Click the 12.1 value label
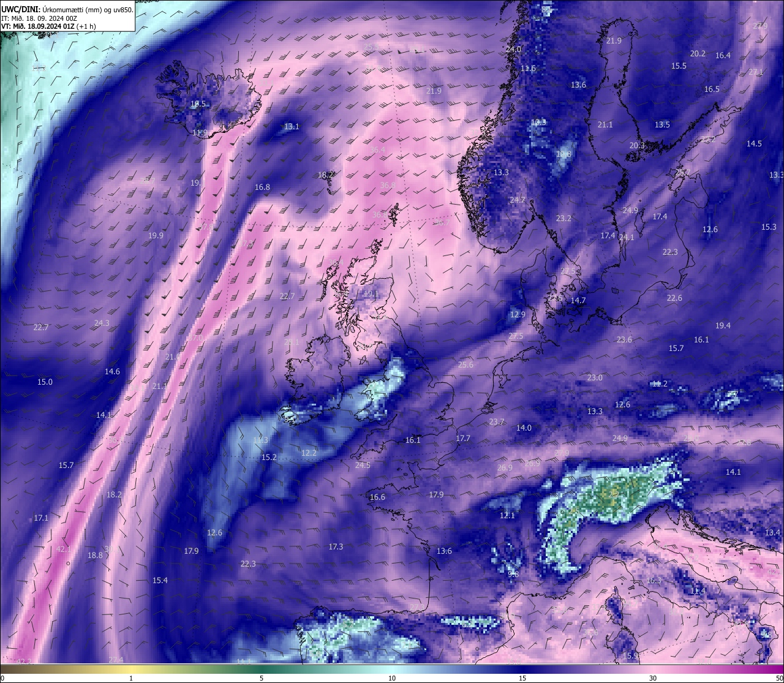784x683 pixels. coord(507,516)
